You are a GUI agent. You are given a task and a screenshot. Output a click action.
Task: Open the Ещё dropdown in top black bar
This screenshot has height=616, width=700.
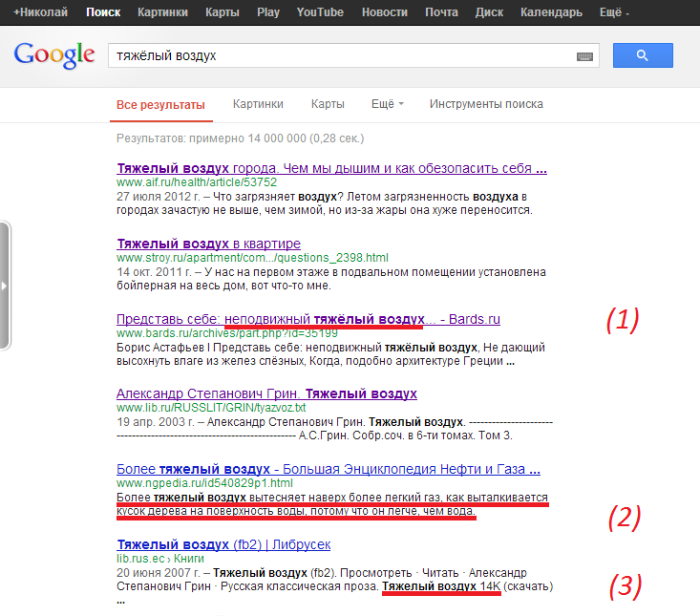(614, 12)
